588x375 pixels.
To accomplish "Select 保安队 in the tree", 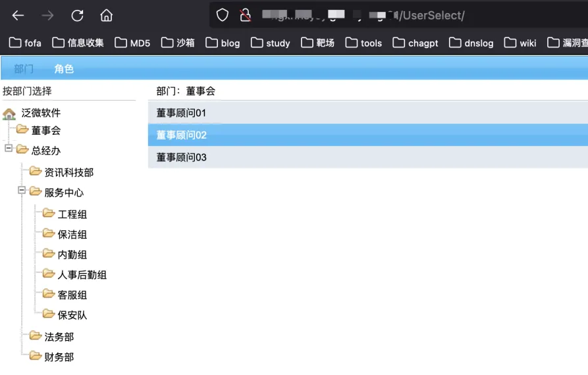I will tap(72, 315).
